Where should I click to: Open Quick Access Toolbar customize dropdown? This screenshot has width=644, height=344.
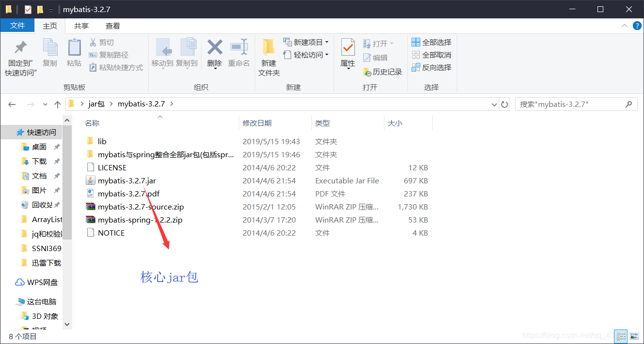(51, 10)
